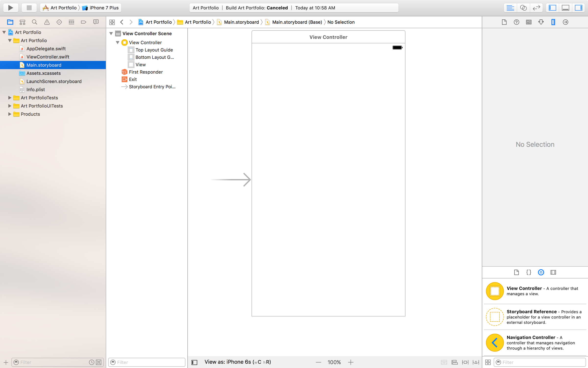Run the Art Portfolio scheme
The image size is (588, 368).
click(11, 8)
